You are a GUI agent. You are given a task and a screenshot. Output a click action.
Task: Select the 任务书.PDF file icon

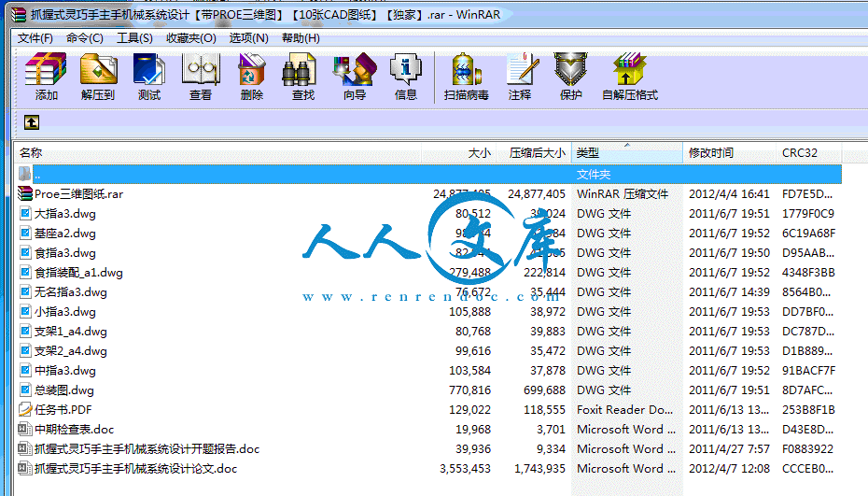pyautogui.click(x=25, y=409)
